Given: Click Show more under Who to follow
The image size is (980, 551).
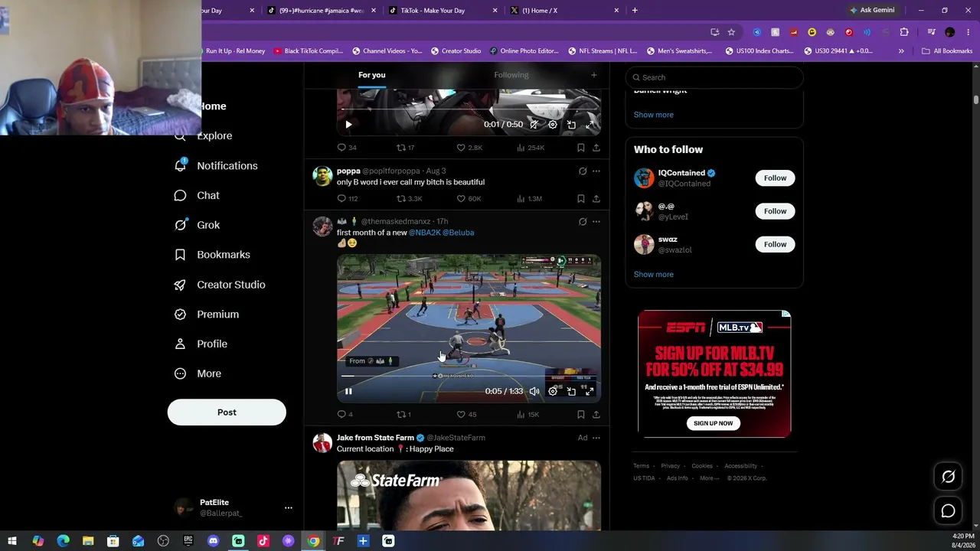Looking at the screenshot, I should tap(654, 274).
